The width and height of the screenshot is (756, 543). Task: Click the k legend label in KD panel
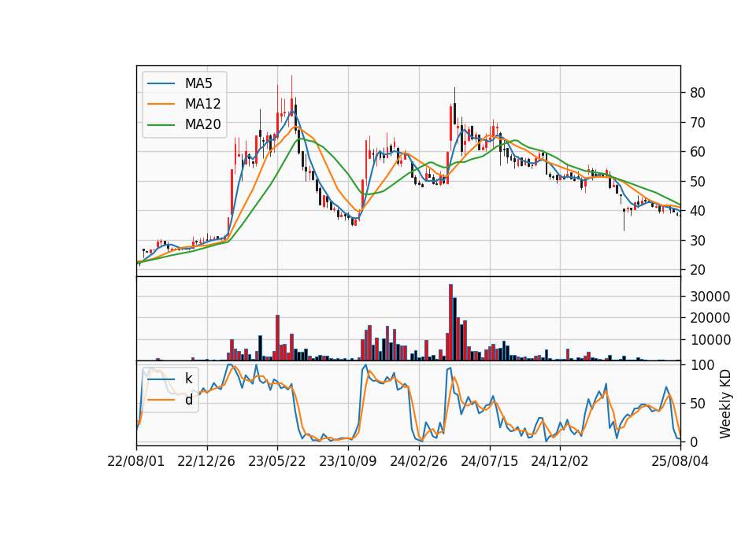point(188,379)
